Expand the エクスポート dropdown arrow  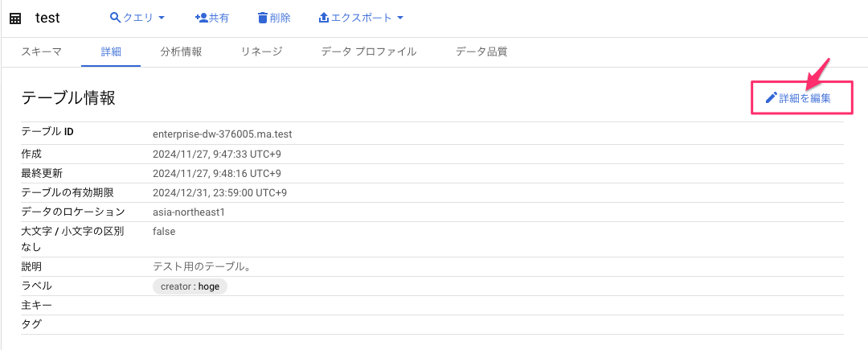(400, 18)
